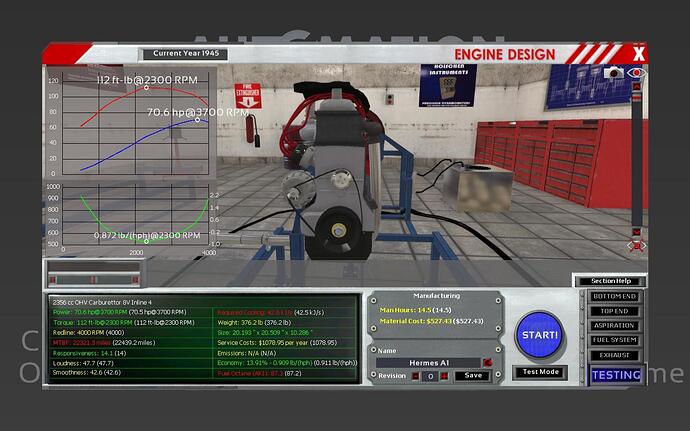Select the Exhaust section tab
This screenshot has width=690, height=431.
pos(613,353)
